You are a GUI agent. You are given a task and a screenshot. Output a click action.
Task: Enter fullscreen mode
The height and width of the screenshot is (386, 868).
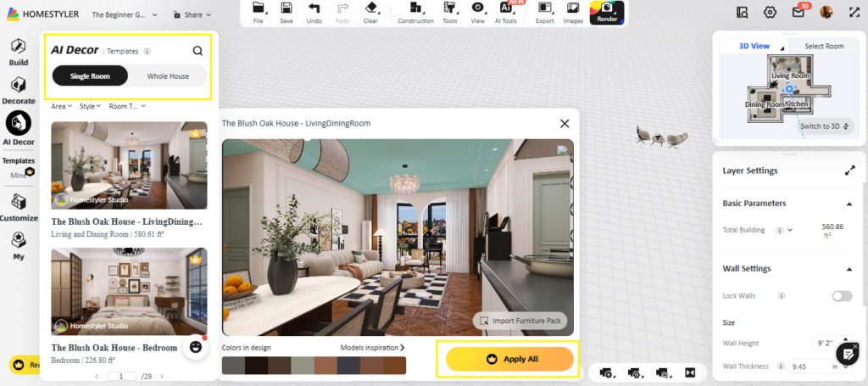[x=854, y=12]
